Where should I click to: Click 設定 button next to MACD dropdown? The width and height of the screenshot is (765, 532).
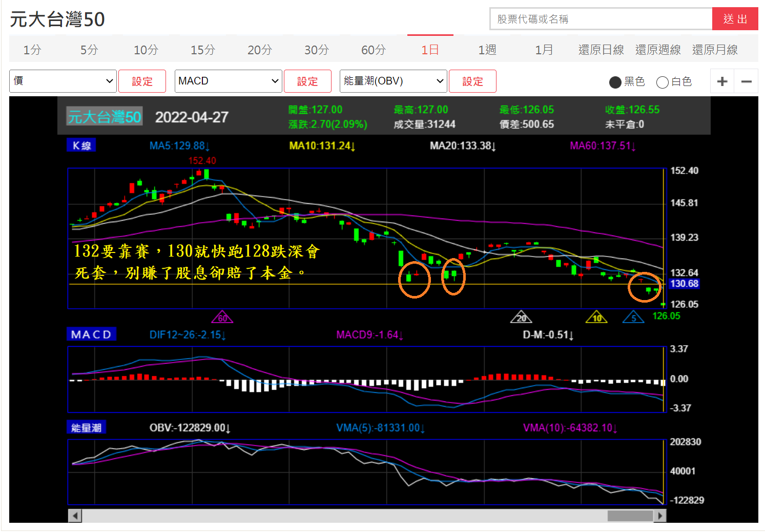coord(307,81)
